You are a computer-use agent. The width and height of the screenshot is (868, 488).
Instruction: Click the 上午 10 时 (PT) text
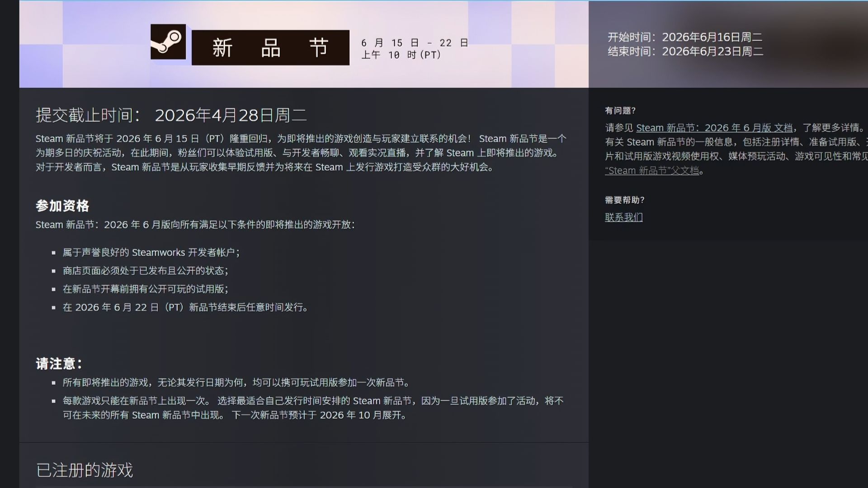pos(401,55)
